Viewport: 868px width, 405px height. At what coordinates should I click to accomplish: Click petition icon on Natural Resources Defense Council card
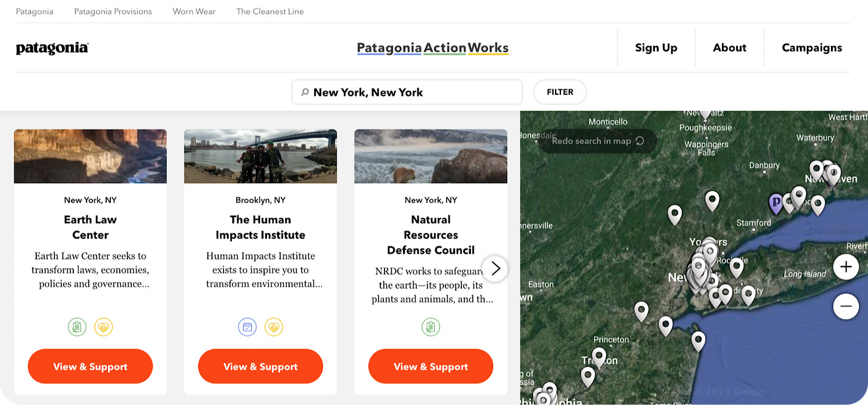pyautogui.click(x=431, y=327)
